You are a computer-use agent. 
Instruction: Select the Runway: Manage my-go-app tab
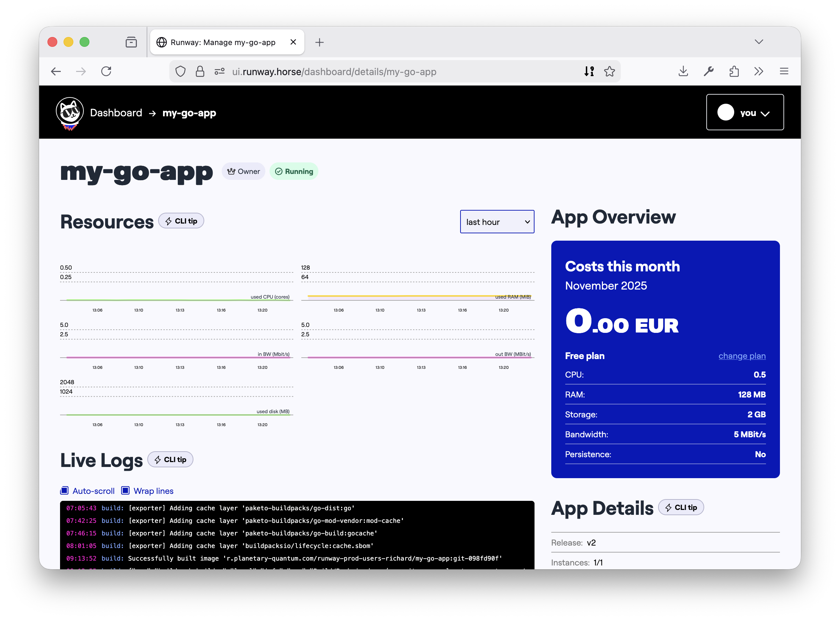point(223,43)
